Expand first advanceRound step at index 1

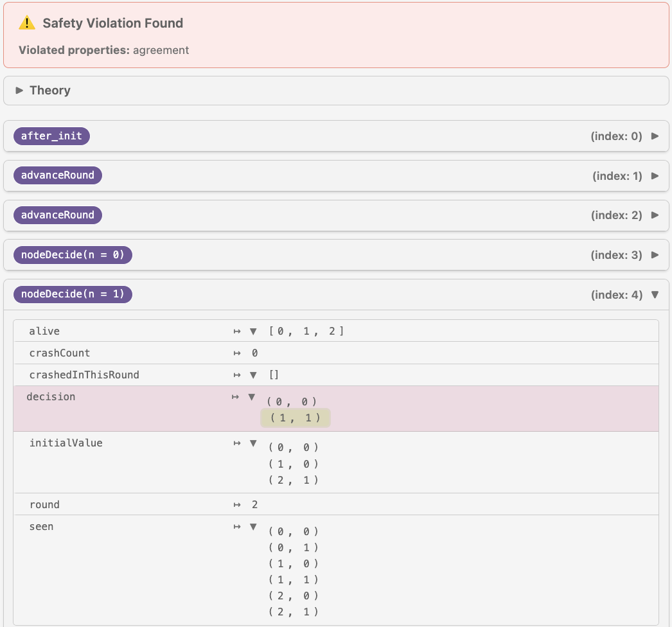(x=655, y=176)
